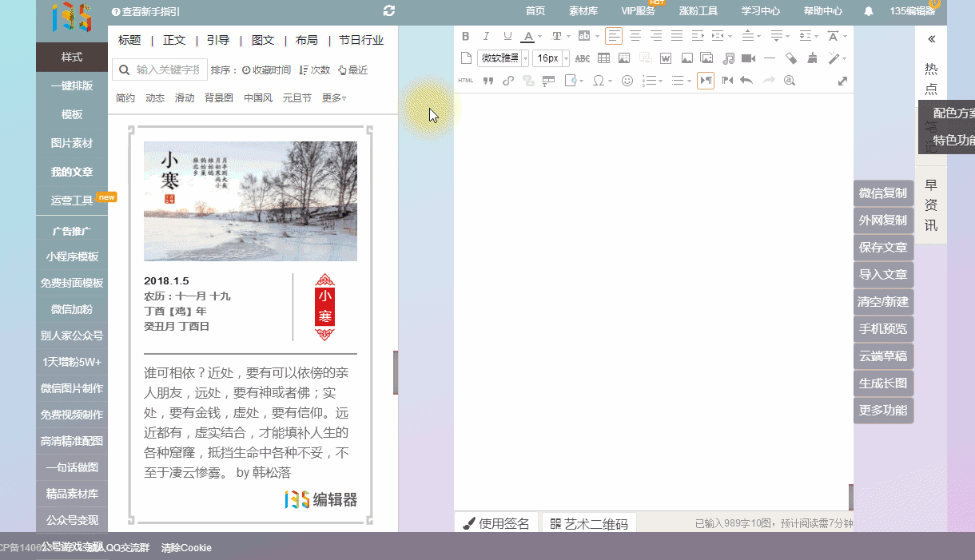The width and height of the screenshot is (975, 560).
Task: Switch to the 正文 style tab
Action: point(174,40)
